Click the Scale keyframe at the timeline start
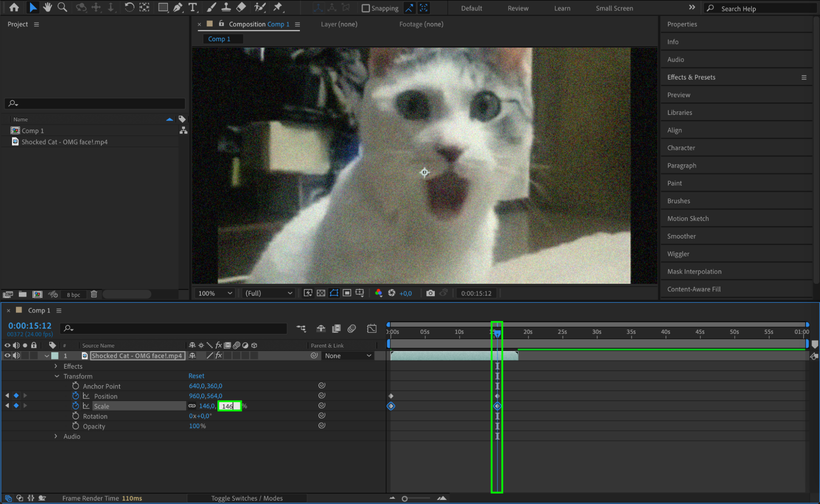The height and width of the screenshot is (504, 820). tap(391, 406)
